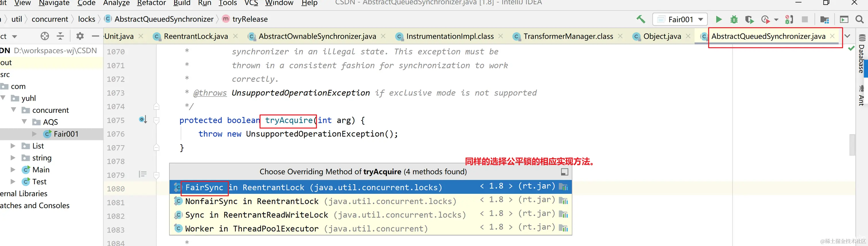
Task: Switch to AbstractOwnableSynchronizer.java tab
Action: click(x=317, y=36)
